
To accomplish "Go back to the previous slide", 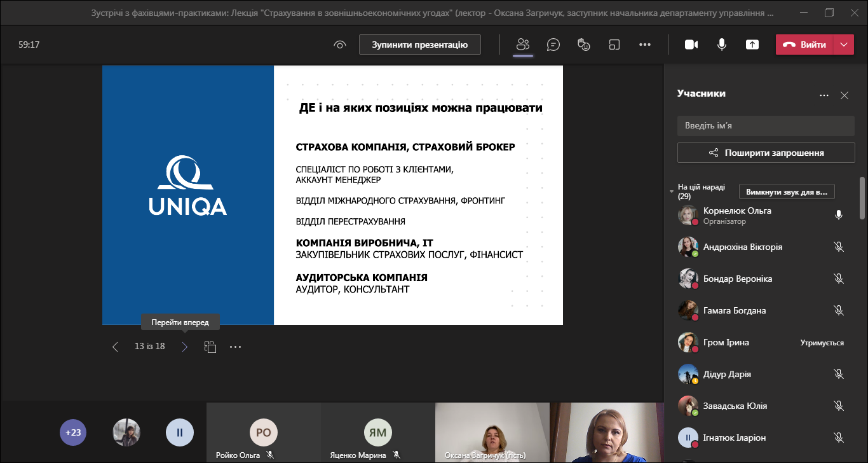I will pyautogui.click(x=115, y=347).
